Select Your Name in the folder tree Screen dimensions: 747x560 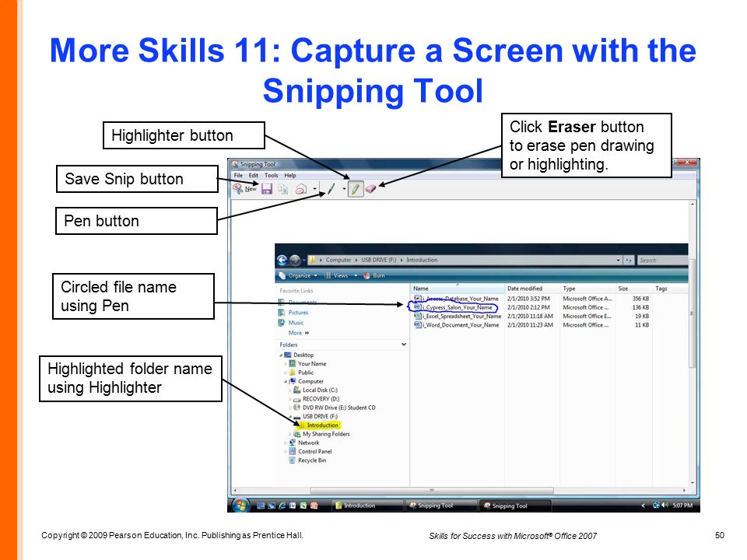(x=312, y=364)
